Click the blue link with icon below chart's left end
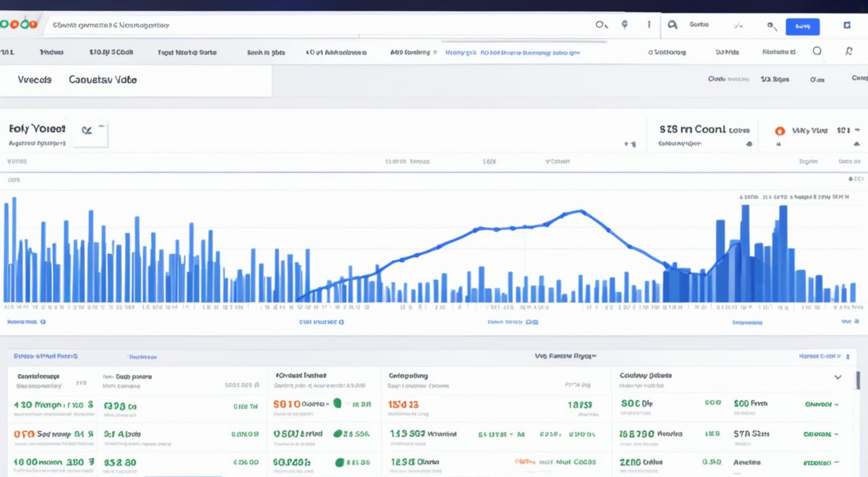Image resolution: width=868 pixels, height=477 pixels. point(26,323)
